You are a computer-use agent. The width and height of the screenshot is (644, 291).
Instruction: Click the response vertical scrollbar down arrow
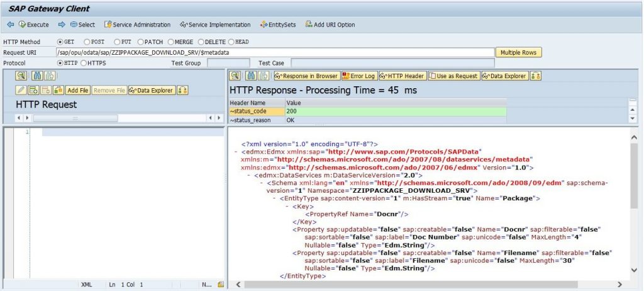634,270
